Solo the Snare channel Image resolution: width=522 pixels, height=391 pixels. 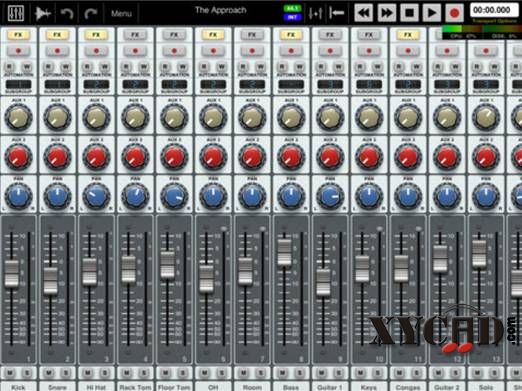tap(66, 373)
